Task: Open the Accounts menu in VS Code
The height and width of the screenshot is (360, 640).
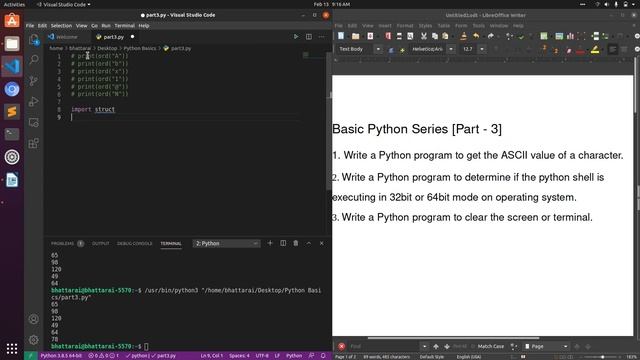Action: click(x=34, y=319)
